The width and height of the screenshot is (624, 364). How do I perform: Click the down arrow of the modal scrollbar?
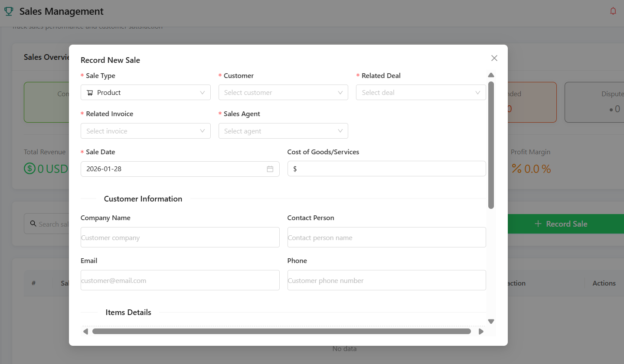(x=491, y=321)
